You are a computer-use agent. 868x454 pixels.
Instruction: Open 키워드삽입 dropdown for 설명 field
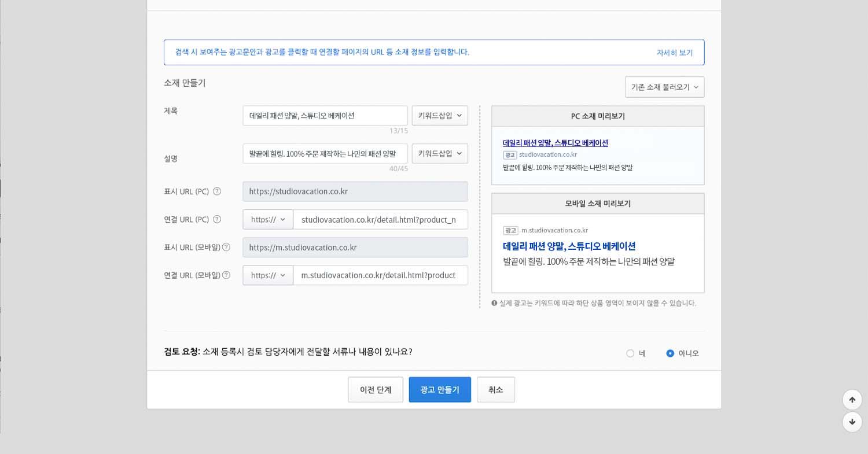[x=440, y=154]
